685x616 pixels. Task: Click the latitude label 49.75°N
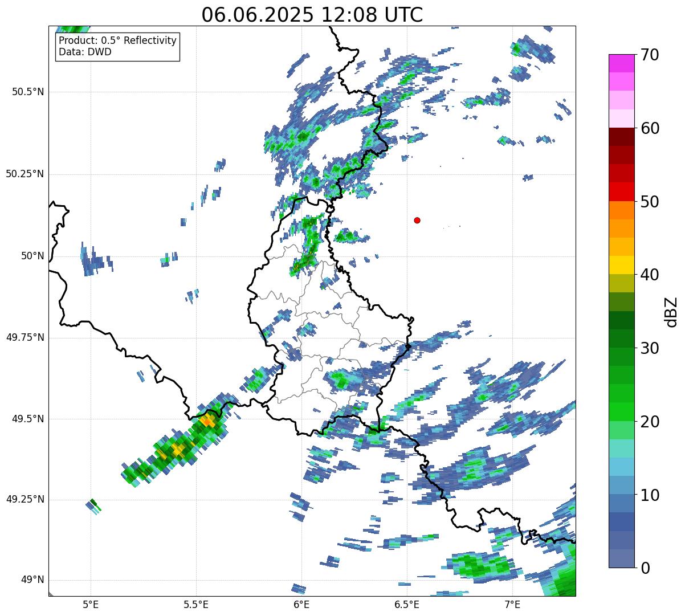coord(25,337)
